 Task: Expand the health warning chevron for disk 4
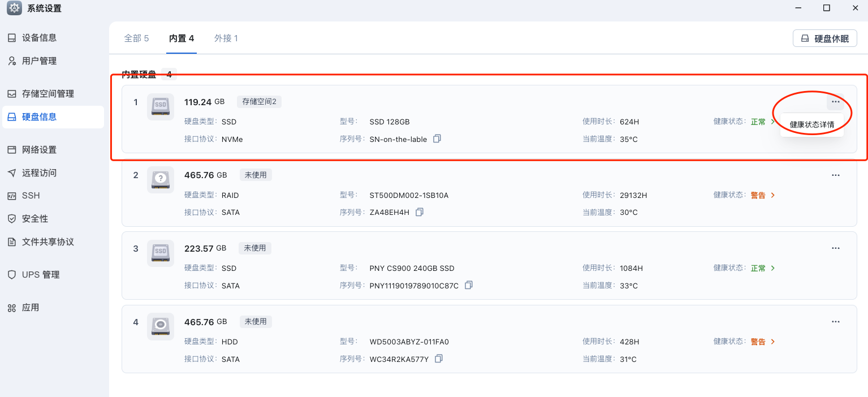773,342
